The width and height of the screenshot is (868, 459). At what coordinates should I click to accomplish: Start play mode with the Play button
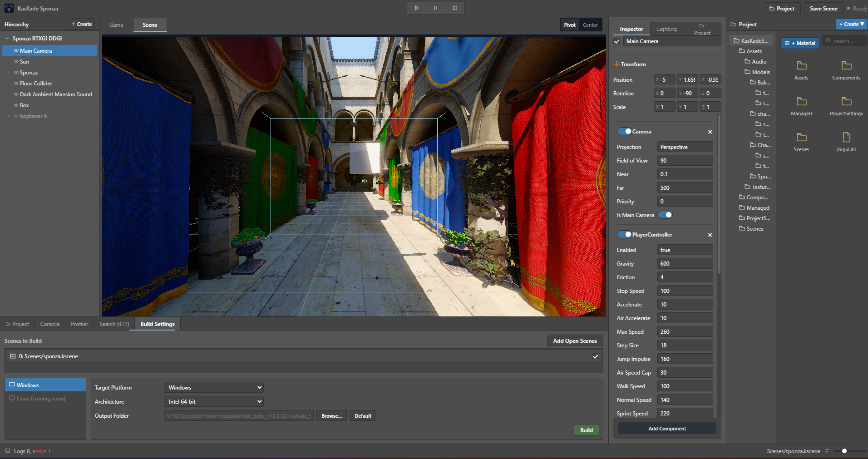(x=416, y=8)
